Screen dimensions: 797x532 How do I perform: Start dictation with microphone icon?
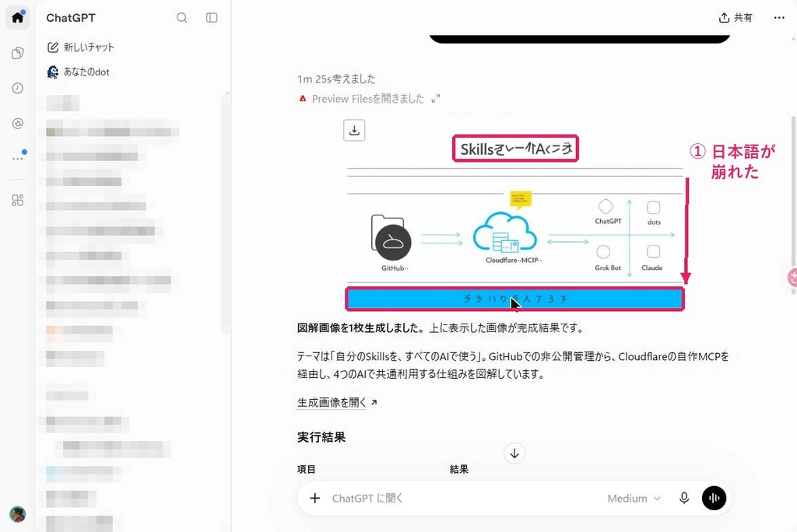684,499
